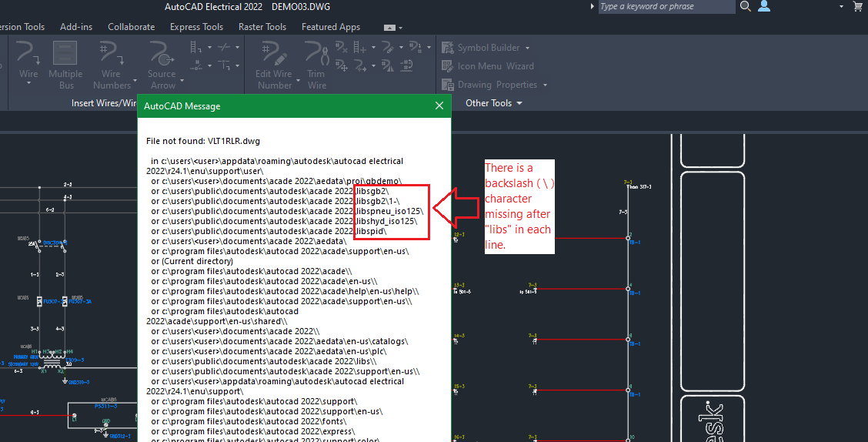Click the search magnifier icon
The image size is (868, 442).
point(746,6)
